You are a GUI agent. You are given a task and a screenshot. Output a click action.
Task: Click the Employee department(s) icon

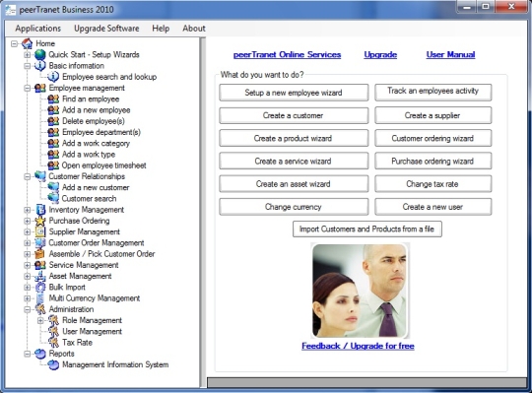point(53,132)
